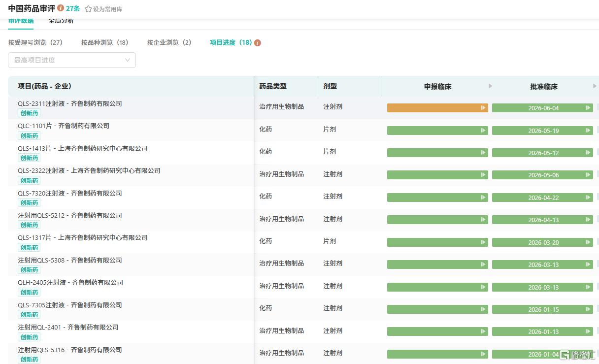Viewport: 599px width, 364px height.
Task: Open project QLS-2322注射液 - 上海齐鲁制药研究中心有限公司
Action: point(89,171)
